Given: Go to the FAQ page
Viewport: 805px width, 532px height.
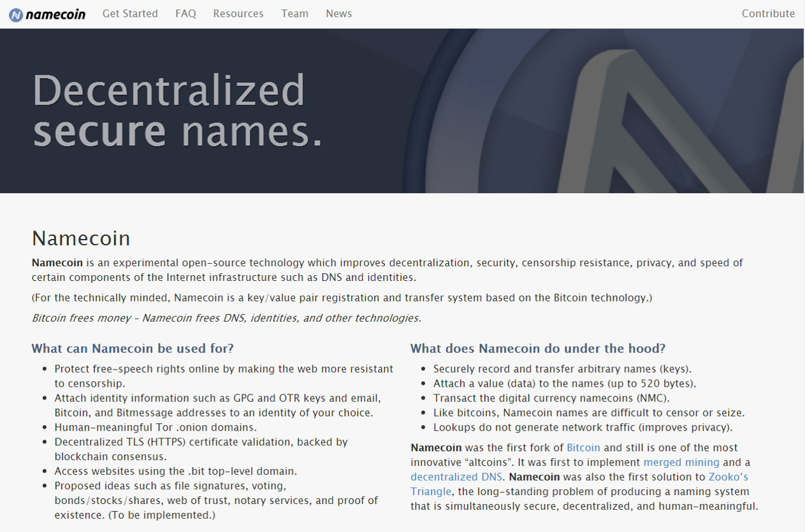Looking at the screenshot, I should 185,13.
